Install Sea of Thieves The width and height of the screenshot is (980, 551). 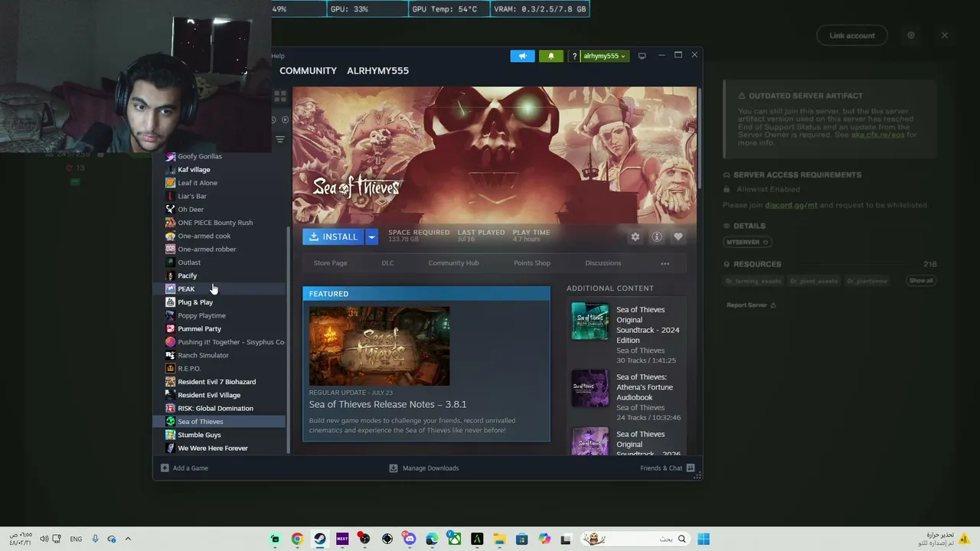pos(333,237)
